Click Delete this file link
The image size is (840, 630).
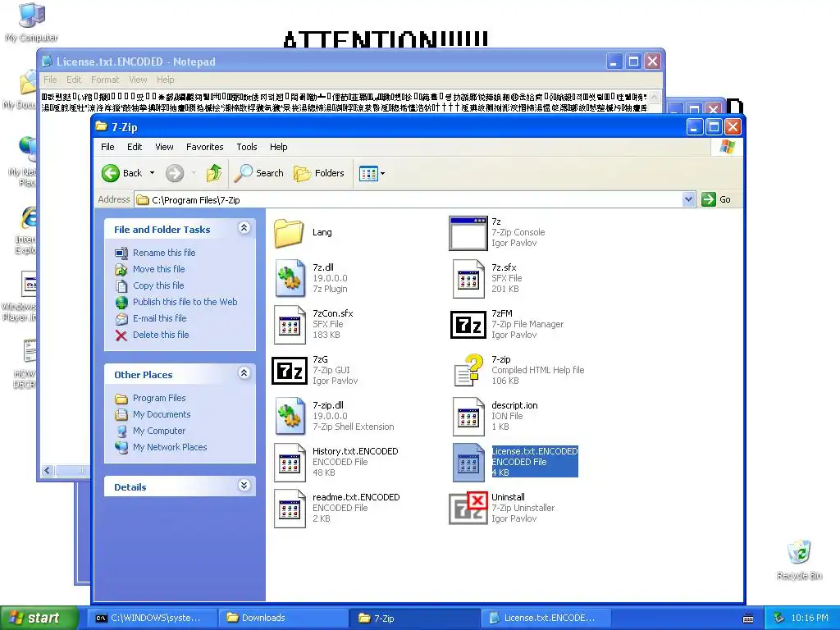tap(161, 335)
